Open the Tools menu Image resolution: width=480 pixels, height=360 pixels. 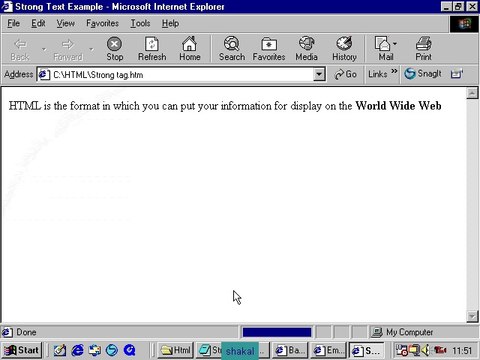coord(140,23)
